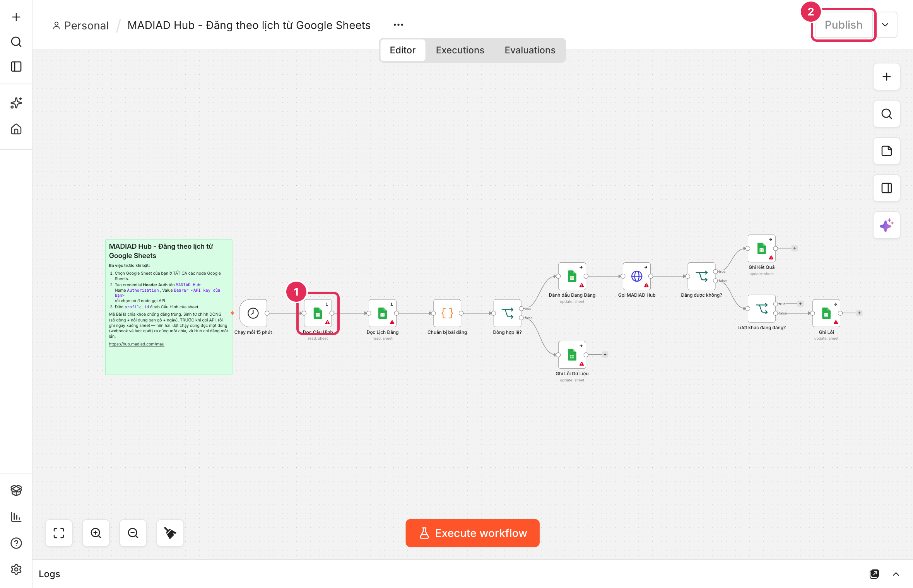This screenshot has width=913, height=588.
Task: Select the 'Chuẩn bị bài đăng' code node
Action: (x=447, y=313)
